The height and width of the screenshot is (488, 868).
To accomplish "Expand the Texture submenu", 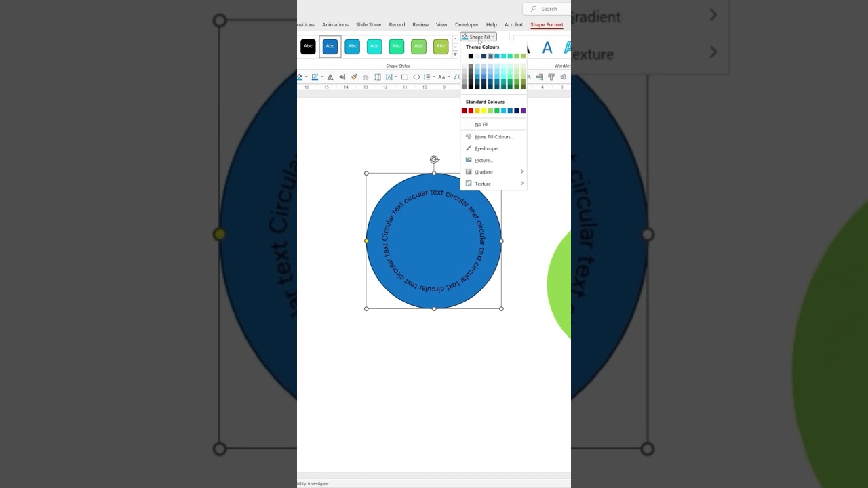I will [x=494, y=184].
